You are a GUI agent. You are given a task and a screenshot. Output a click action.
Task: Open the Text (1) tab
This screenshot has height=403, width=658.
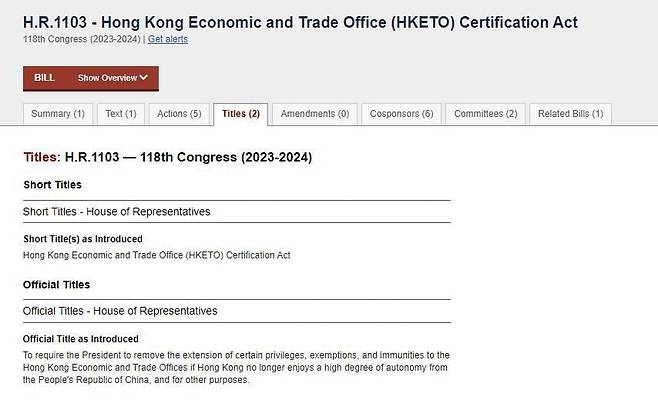121,114
